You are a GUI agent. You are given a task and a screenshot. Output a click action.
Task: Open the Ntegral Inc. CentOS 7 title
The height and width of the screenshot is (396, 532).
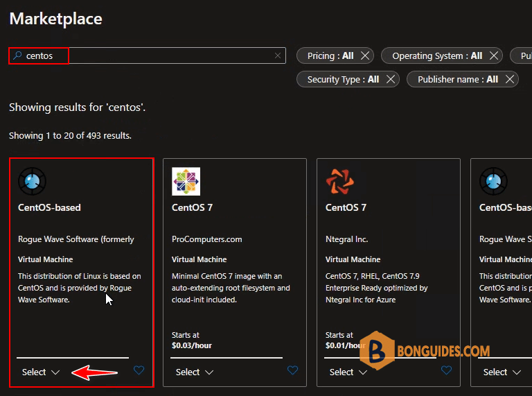coord(346,207)
